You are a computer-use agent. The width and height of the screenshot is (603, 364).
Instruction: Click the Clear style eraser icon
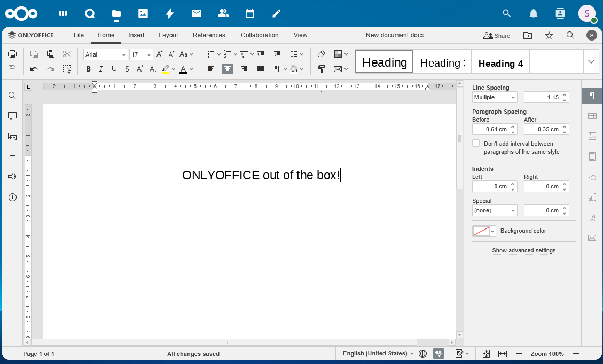coord(322,54)
